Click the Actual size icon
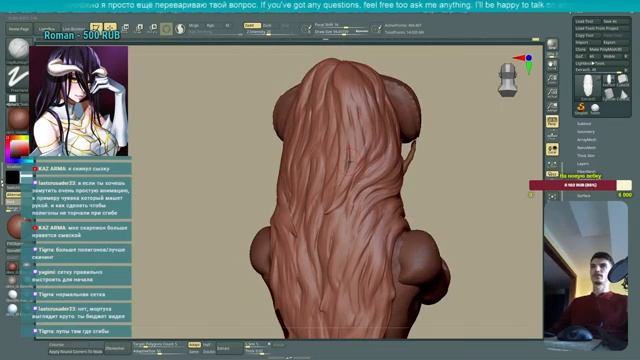The image size is (640, 360). point(552,93)
